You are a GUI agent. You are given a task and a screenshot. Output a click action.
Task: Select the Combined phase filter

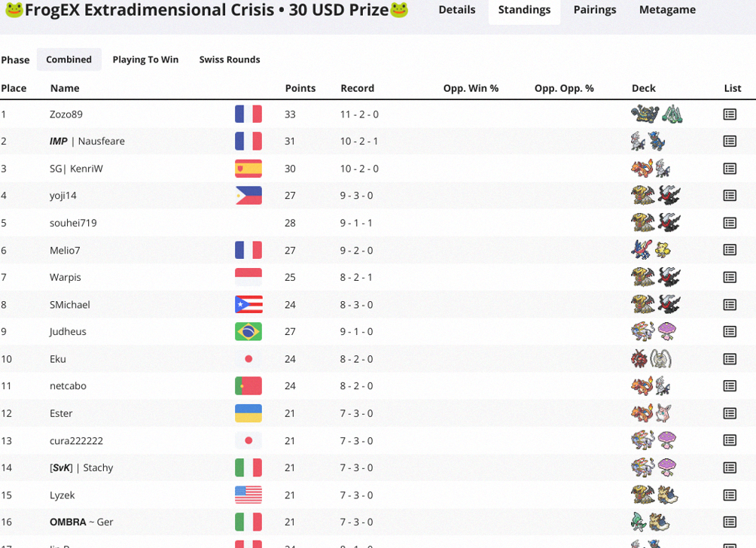coord(69,59)
